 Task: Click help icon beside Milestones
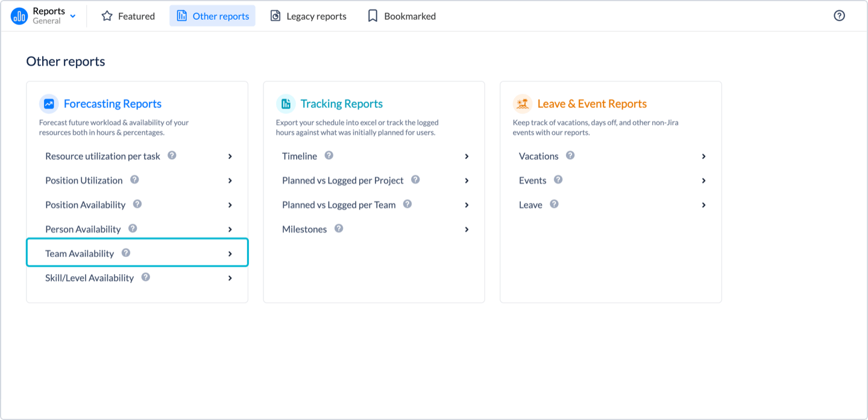pyautogui.click(x=339, y=228)
